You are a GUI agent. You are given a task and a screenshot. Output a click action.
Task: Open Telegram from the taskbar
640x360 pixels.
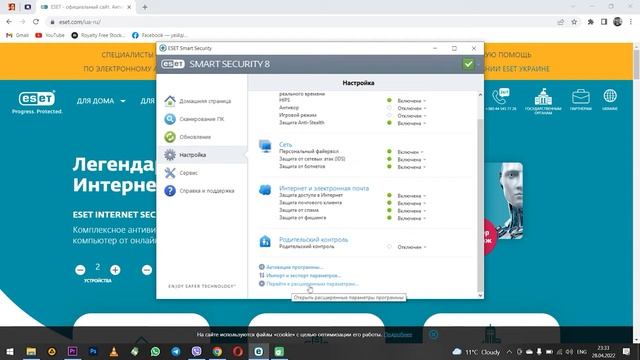(176, 351)
